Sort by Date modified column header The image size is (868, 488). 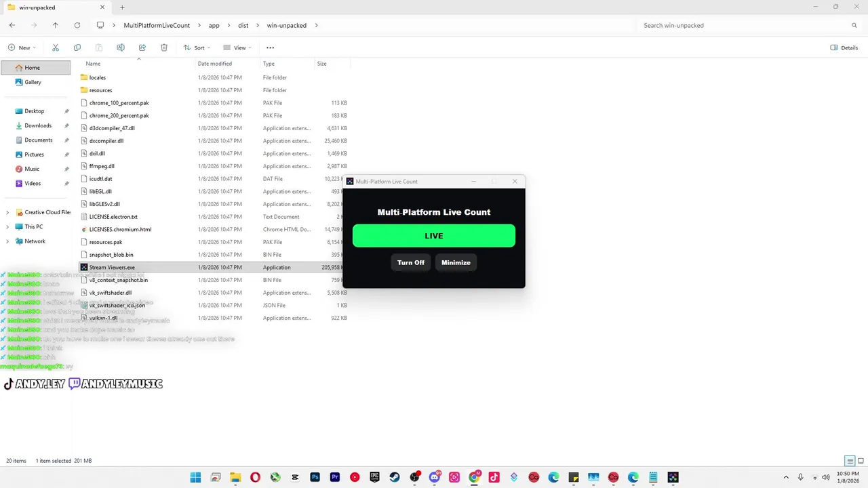[215, 64]
